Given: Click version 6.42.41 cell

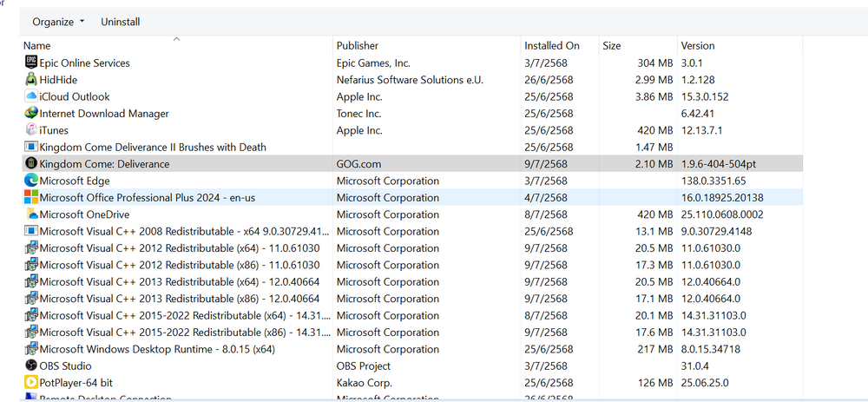Looking at the screenshot, I should tap(698, 114).
